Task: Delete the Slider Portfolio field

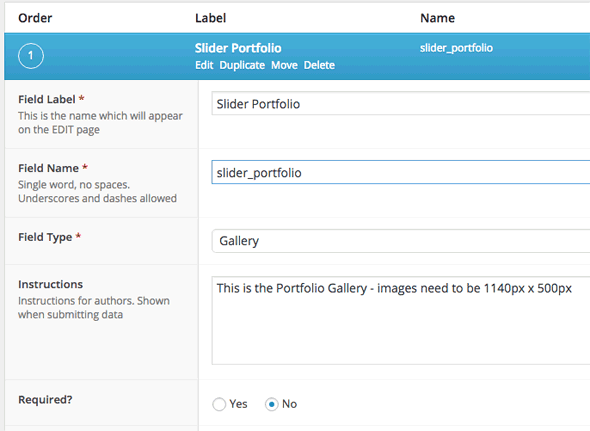Action: (x=319, y=65)
